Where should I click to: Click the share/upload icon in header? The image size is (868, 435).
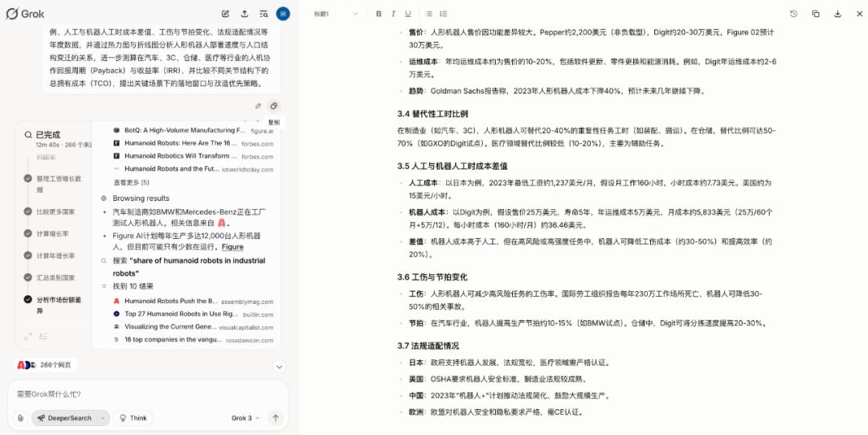coord(244,14)
